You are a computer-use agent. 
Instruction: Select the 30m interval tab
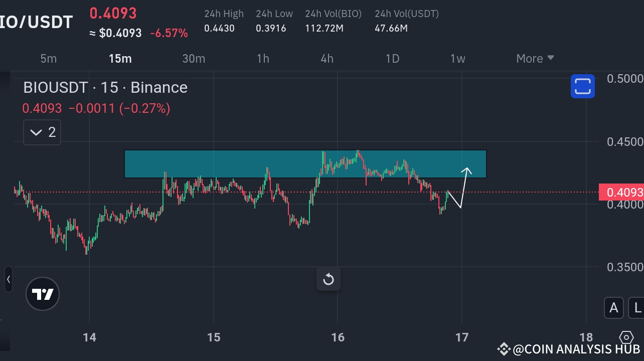coord(194,58)
